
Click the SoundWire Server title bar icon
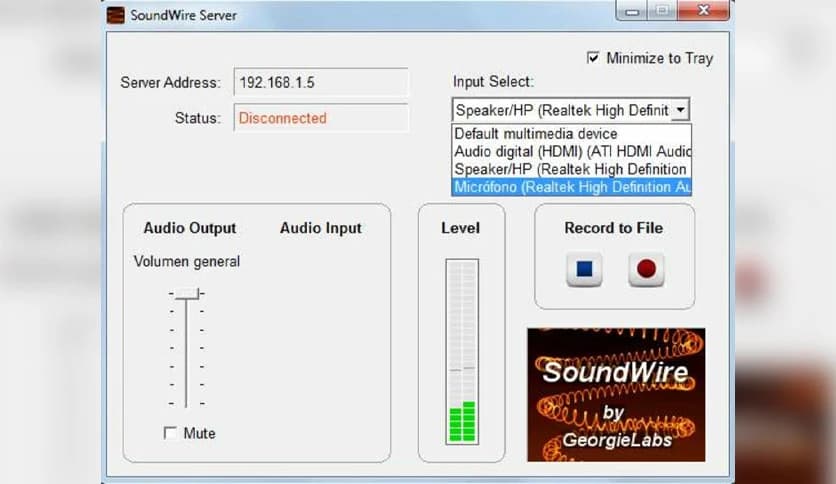tap(116, 15)
